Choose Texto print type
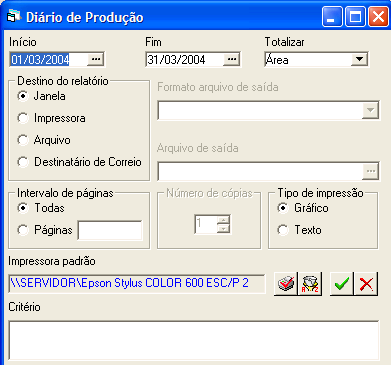Screen dimensions: 391x365 [283, 230]
